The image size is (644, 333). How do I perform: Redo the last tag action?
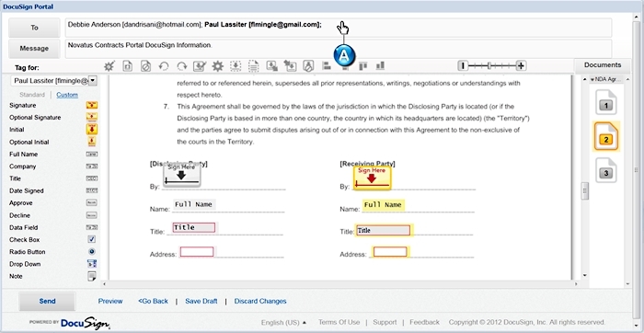click(x=181, y=66)
